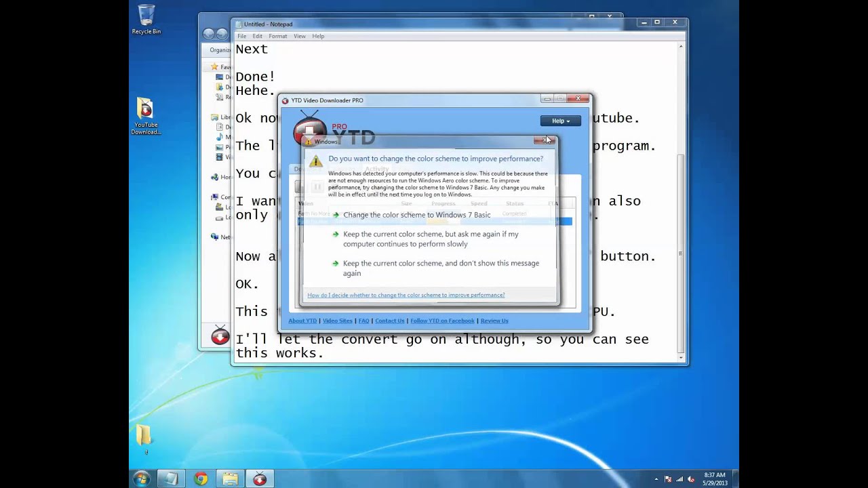Click Notepad scrollbar up arrow

pyautogui.click(x=681, y=46)
